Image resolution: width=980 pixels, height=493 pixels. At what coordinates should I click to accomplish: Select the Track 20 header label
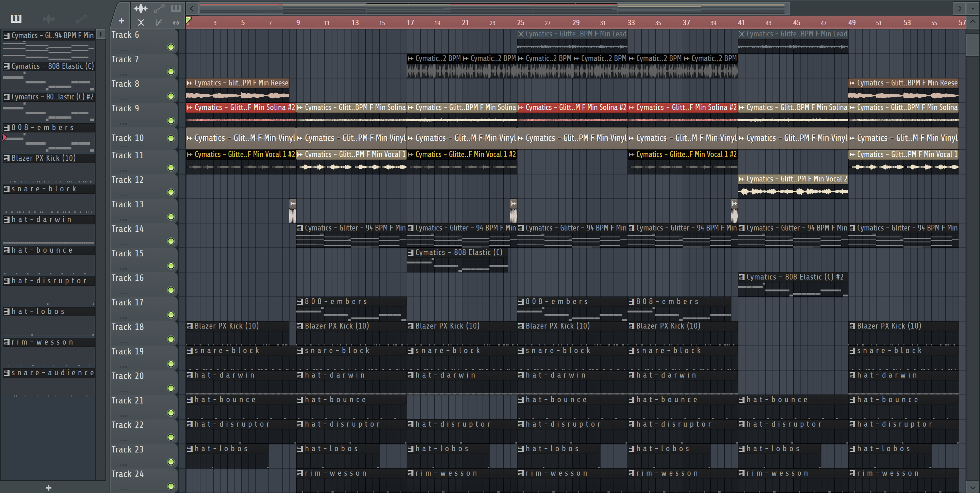(128, 376)
